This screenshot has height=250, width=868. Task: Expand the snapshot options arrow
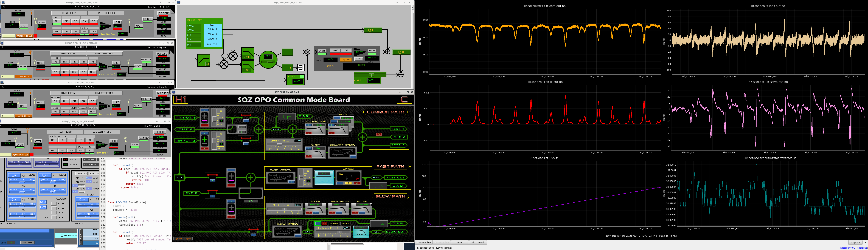pos(865,243)
